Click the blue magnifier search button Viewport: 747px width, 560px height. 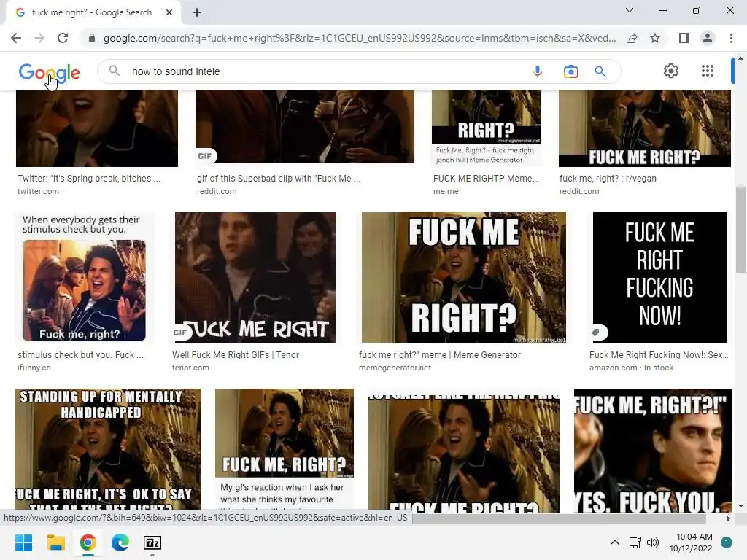click(x=600, y=71)
